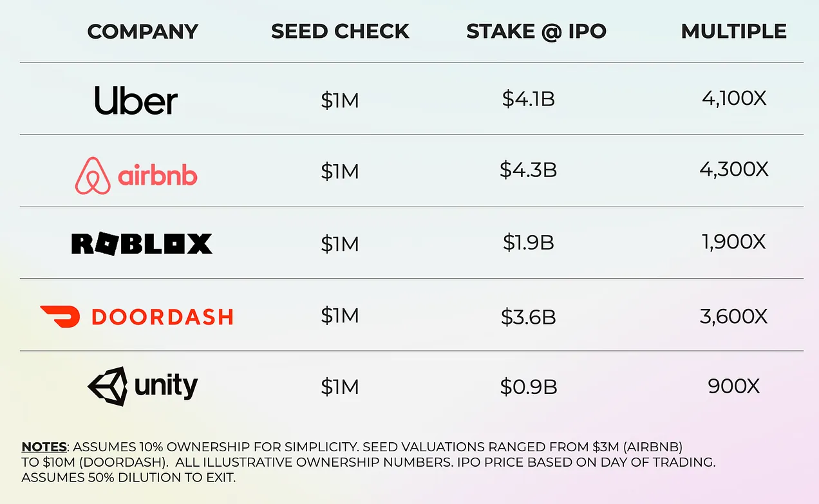Click the underlined NOTES label
Screen dimensions: 819x504
pyautogui.click(x=44, y=447)
